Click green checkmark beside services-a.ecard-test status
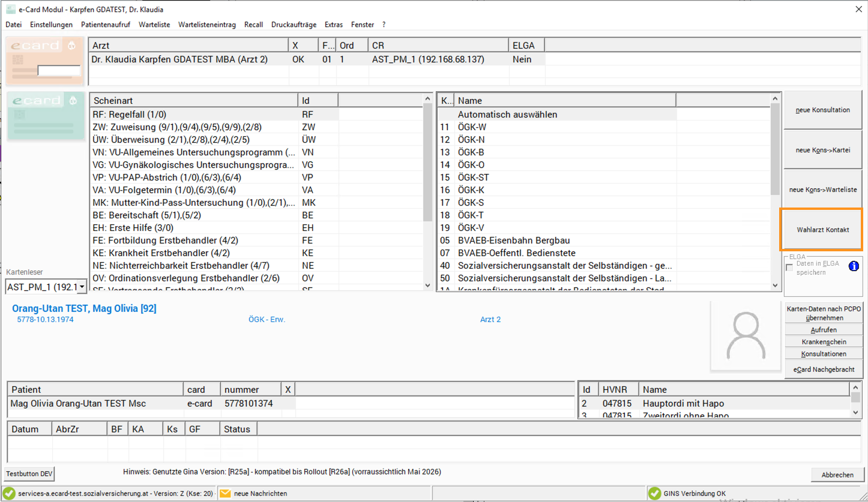The height and width of the screenshot is (502, 868). coord(9,494)
